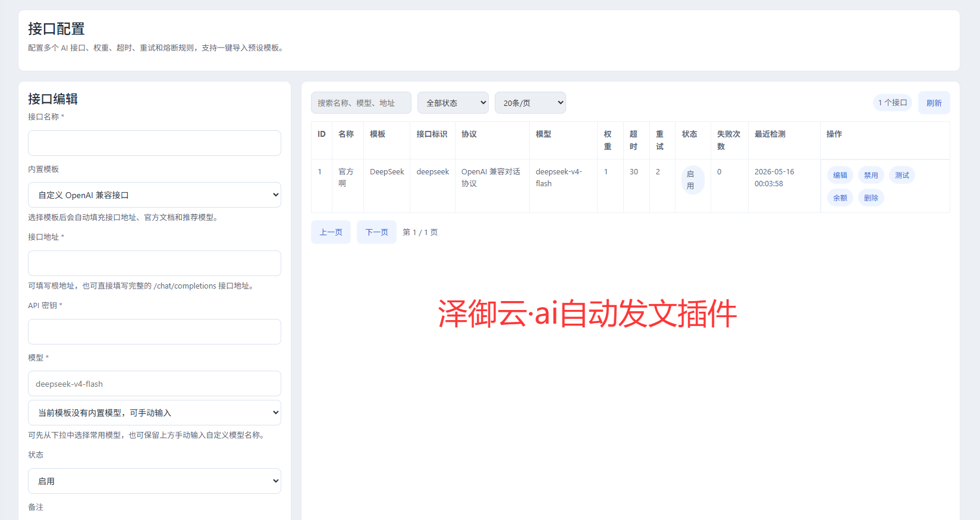Screen dimensions: 980x520
Task: Go to 下一页
Action: click(x=376, y=232)
